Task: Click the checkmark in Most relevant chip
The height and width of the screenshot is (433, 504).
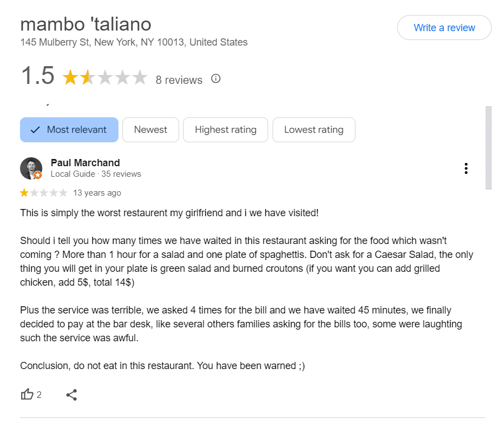Action: (x=35, y=130)
